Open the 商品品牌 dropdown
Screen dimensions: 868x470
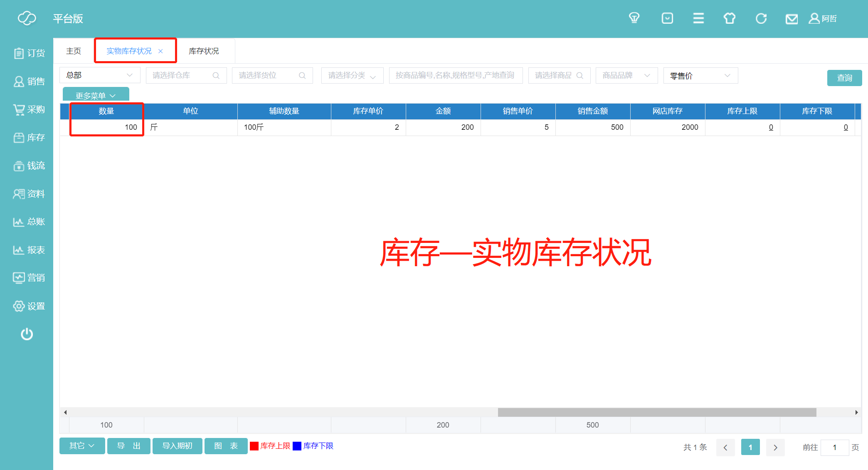tap(626, 75)
